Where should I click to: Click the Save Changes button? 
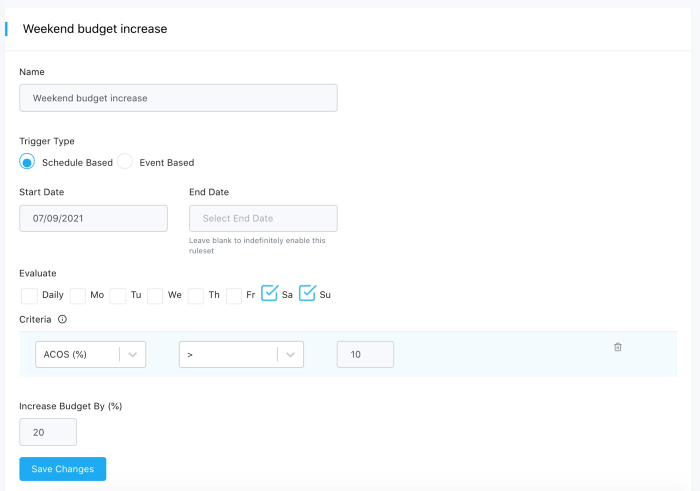point(62,469)
